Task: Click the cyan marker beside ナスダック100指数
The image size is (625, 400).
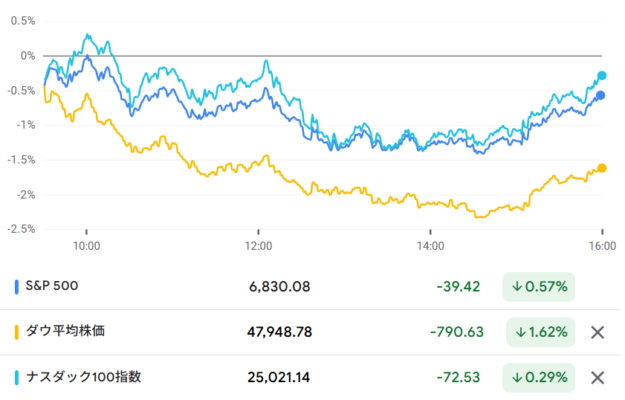Action: pos(17,377)
